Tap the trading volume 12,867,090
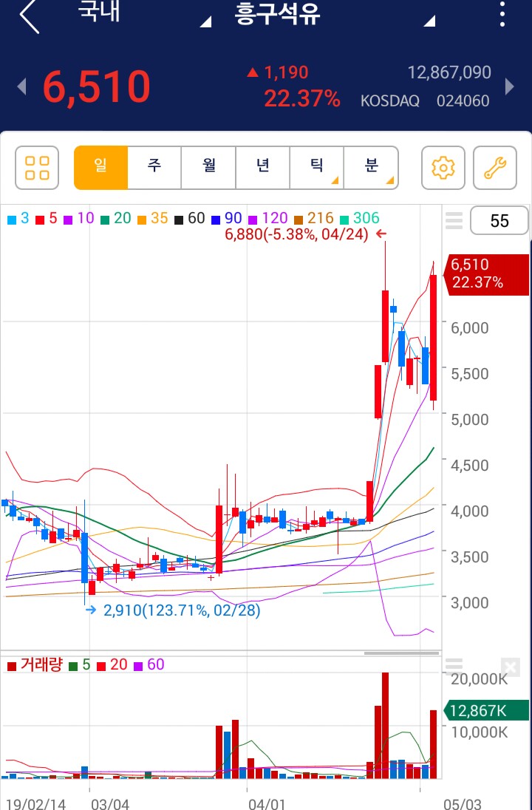This screenshot has width=532, height=810. coord(449,72)
